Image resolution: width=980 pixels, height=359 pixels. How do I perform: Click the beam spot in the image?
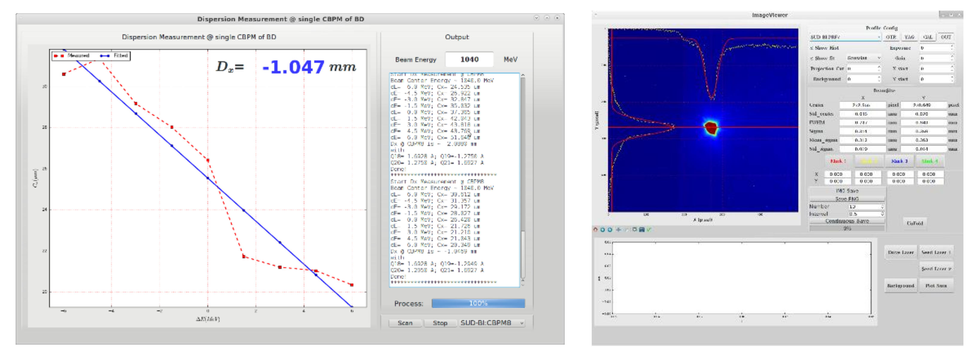(x=711, y=128)
